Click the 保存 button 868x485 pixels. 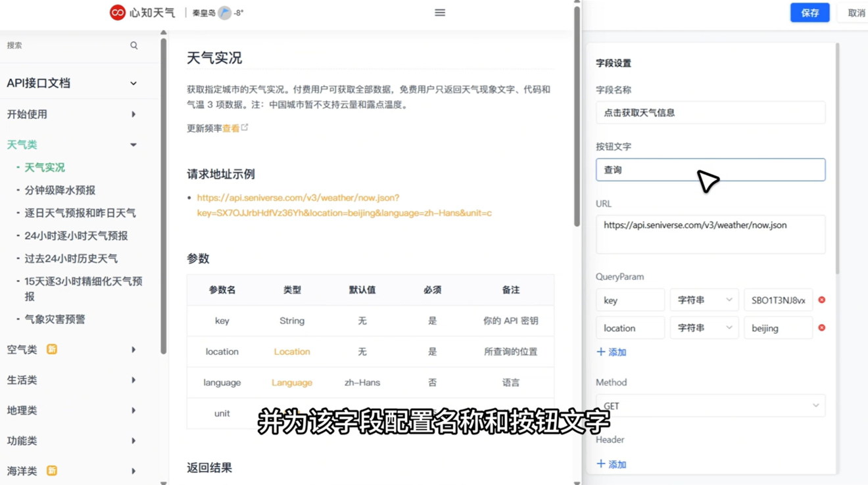coord(809,12)
